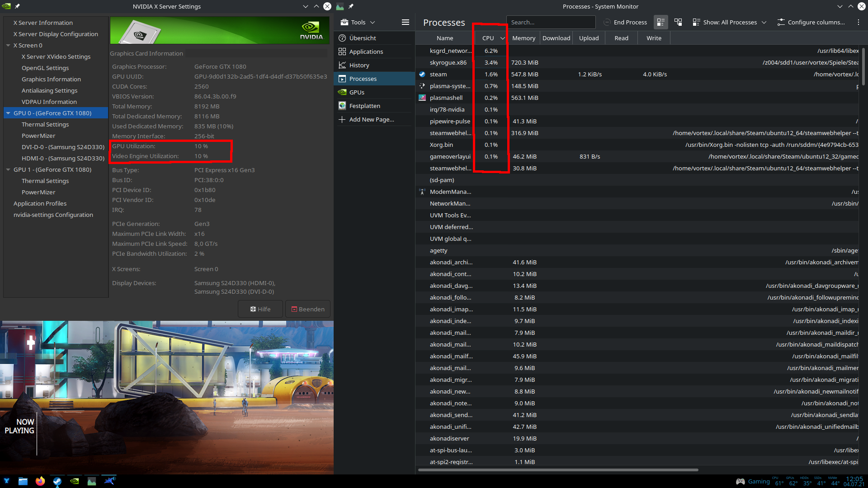Click Add New Page in sidebar

tap(374, 119)
